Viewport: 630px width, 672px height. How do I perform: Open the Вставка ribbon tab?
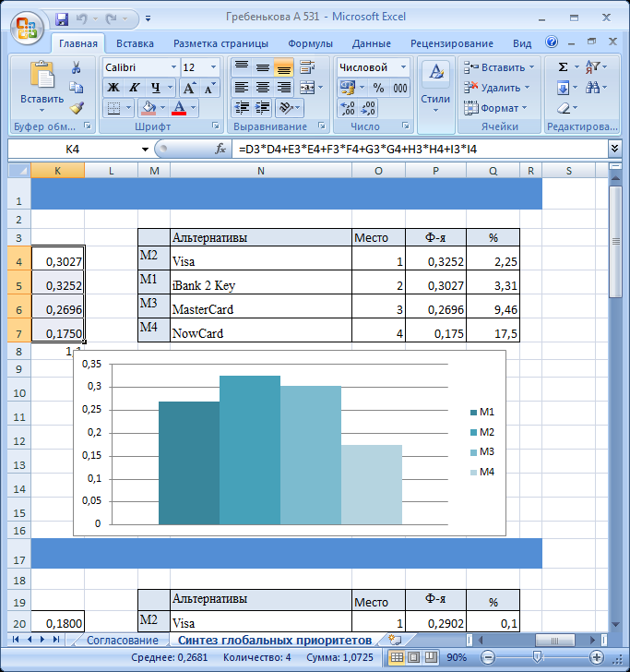[135, 43]
